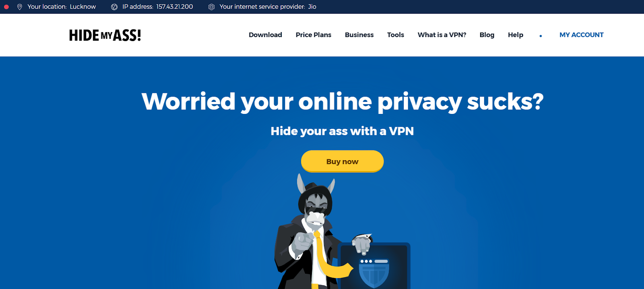Open the Download menu item

coord(265,35)
